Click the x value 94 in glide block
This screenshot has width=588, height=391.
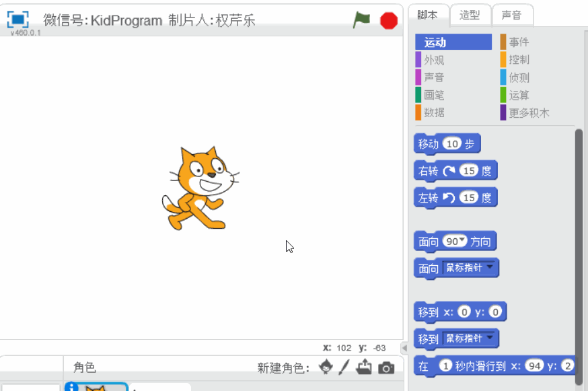535,366
